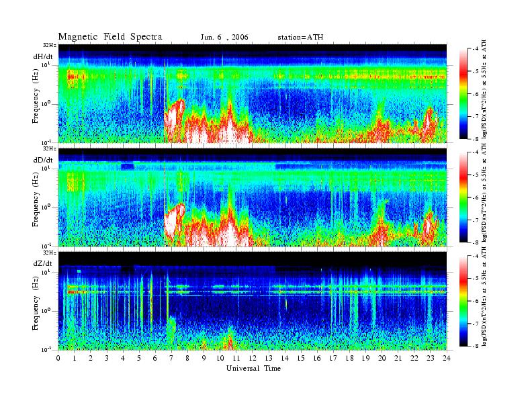Click hour 14 on the Universal Time axis
The height and width of the screenshot is (411, 532).
point(285,358)
